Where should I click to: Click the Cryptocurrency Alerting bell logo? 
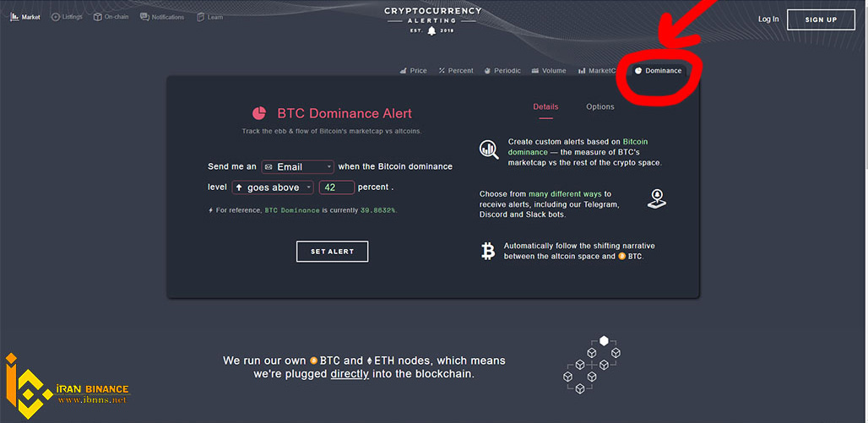pos(433,20)
